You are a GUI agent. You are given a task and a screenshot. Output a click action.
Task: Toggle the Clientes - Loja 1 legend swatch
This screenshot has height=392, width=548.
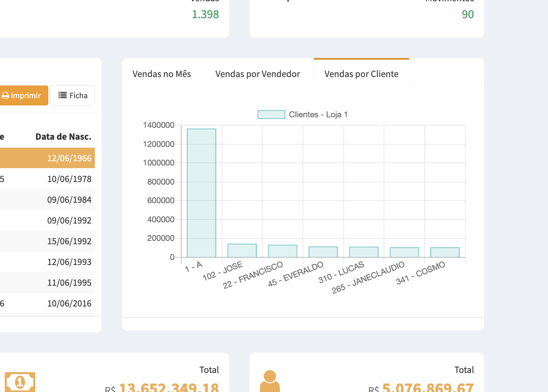click(x=271, y=115)
